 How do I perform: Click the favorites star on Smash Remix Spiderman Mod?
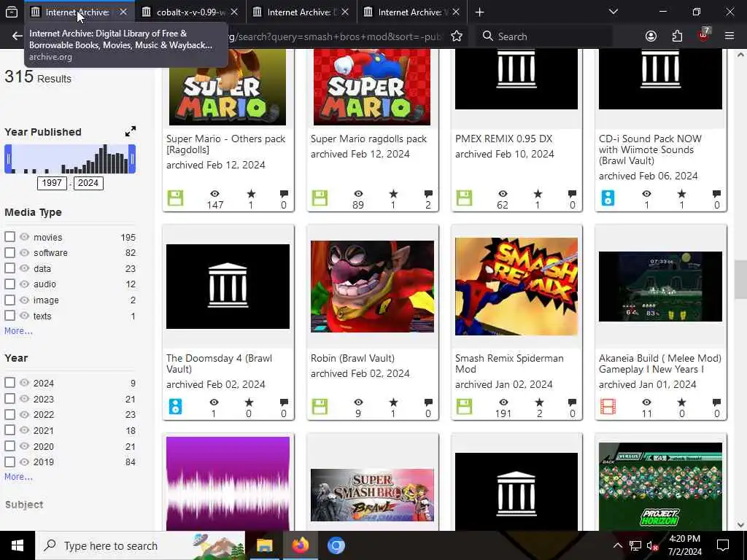click(x=539, y=402)
